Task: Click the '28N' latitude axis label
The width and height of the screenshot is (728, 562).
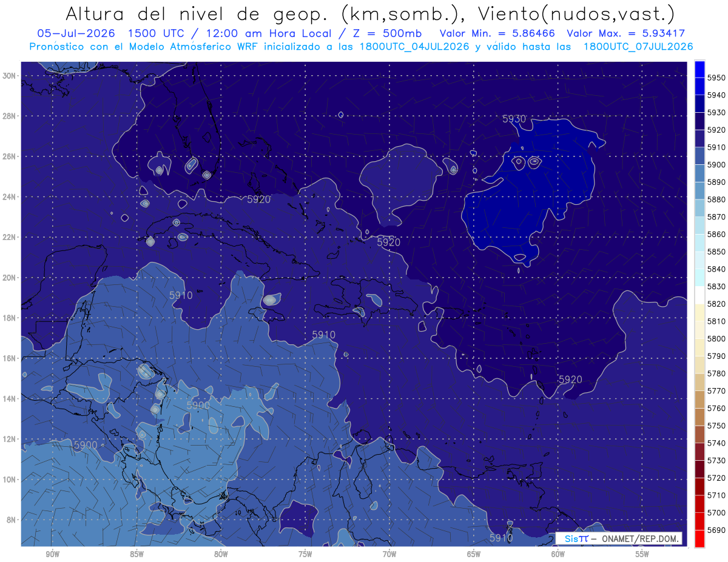Action: 9,116
